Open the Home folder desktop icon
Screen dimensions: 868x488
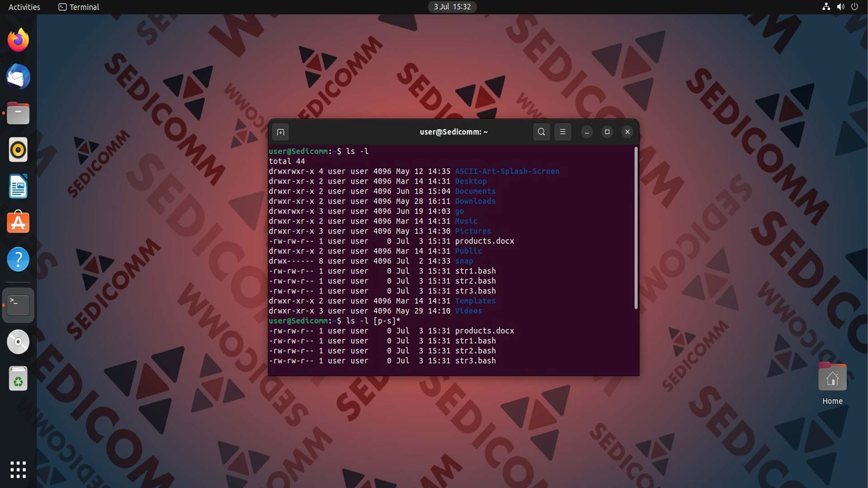pos(832,384)
